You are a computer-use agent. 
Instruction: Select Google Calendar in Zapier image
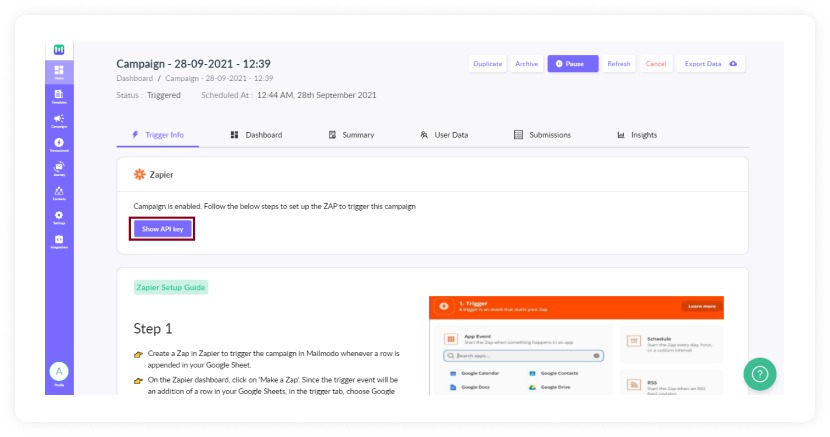coord(475,373)
